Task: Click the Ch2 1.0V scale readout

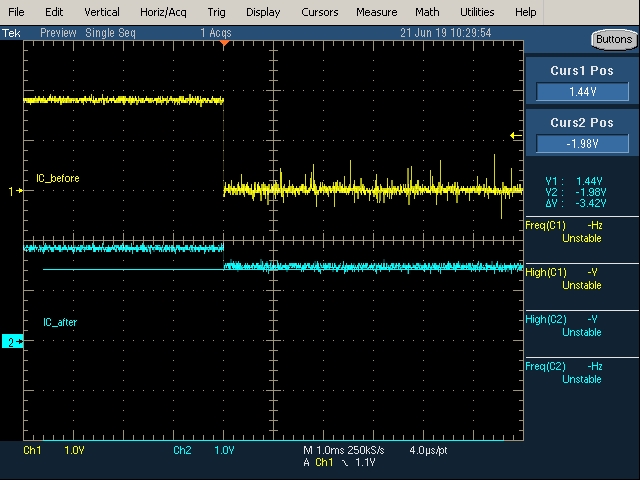Action: click(x=204, y=450)
